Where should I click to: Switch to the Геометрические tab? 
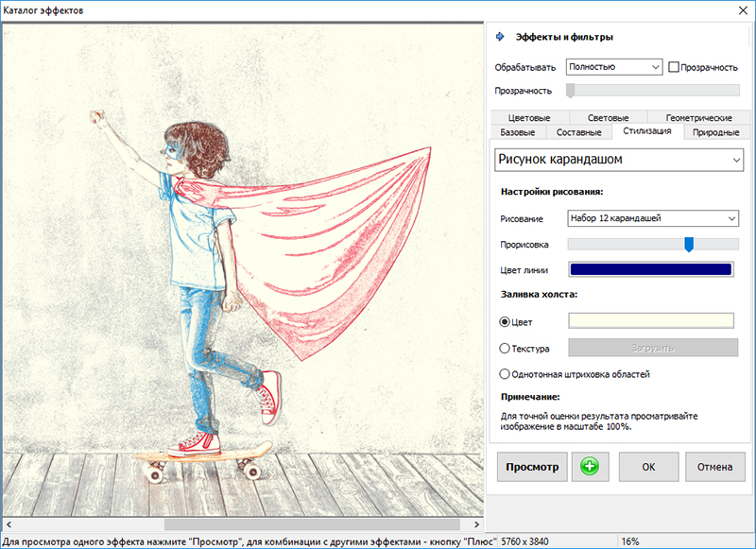[698, 118]
